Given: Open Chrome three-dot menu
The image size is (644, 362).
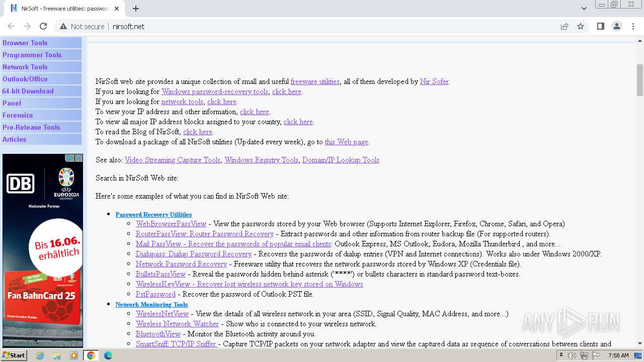Looking at the screenshot, I should 633,26.
